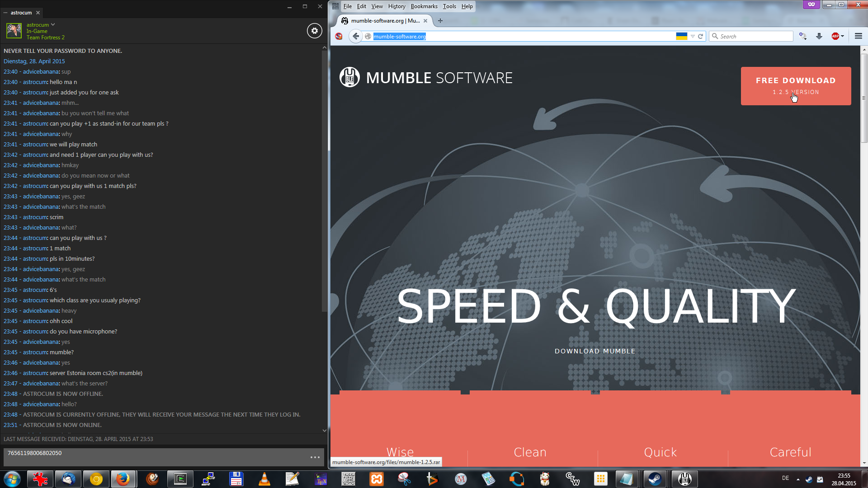Click Firefox back arrow button
This screenshot has height=488, width=868.
[x=356, y=36]
